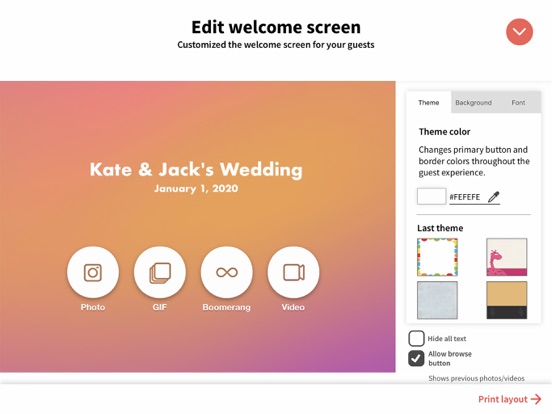This screenshot has width=552, height=414.
Task: Uncheck the Allow browse button checkbox
Action: (x=416, y=358)
